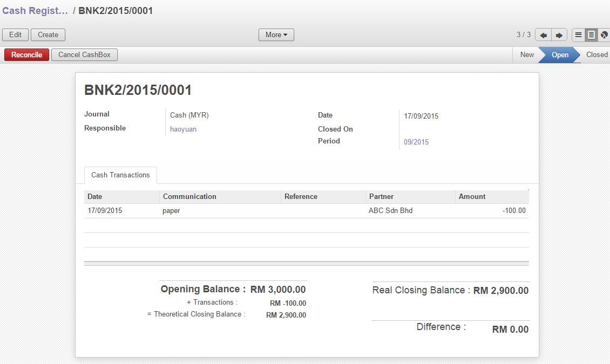This screenshot has width=610, height=364.
Task: Go to the next record arrow
Action: 559,35
